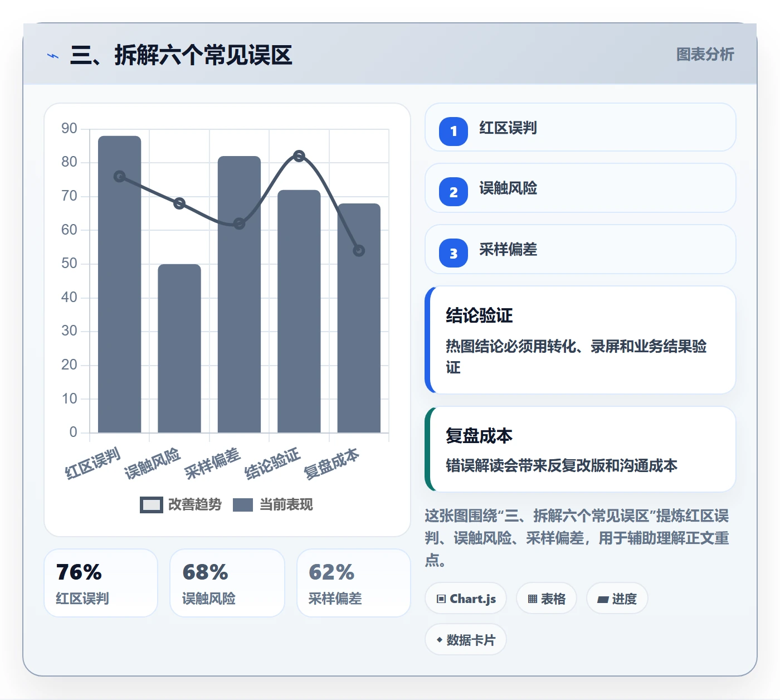The width and height of the screenshot is (780, 700).
Task: Select the 红区误判 bar in the chart
Action: [120, 284]
